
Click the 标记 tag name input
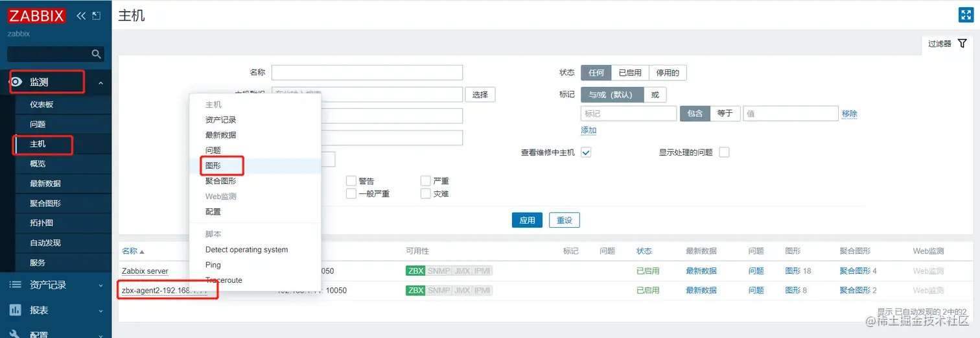(x=629, y=114)
